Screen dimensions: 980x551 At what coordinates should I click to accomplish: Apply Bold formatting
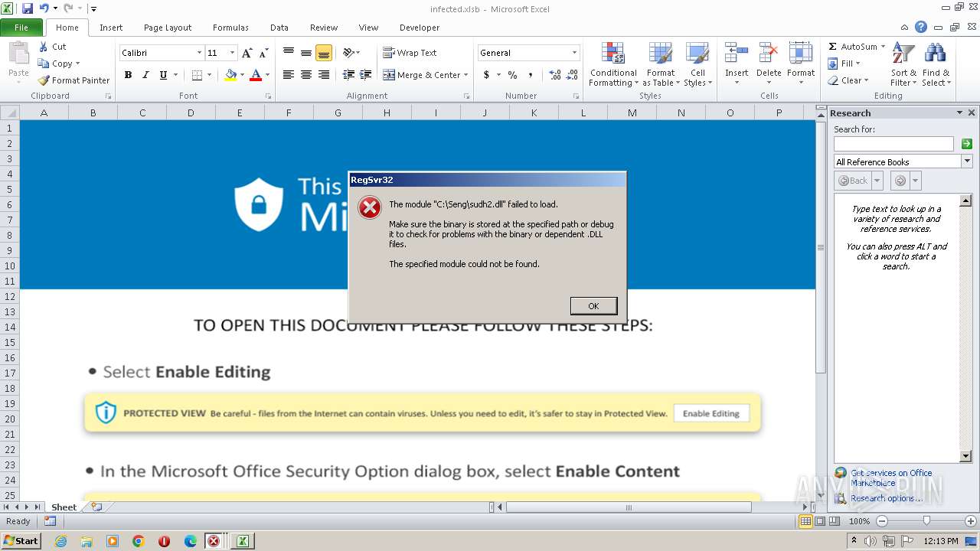pos(128,75)
